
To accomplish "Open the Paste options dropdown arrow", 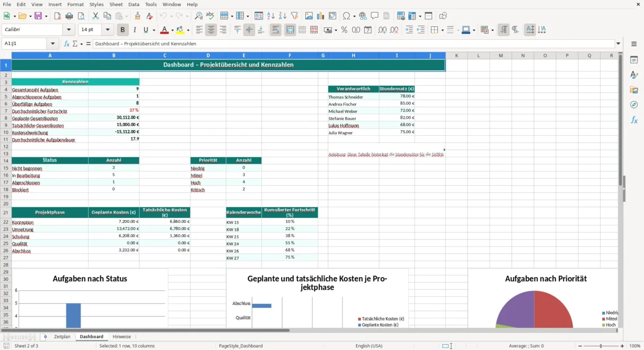I will pos(126,16).
